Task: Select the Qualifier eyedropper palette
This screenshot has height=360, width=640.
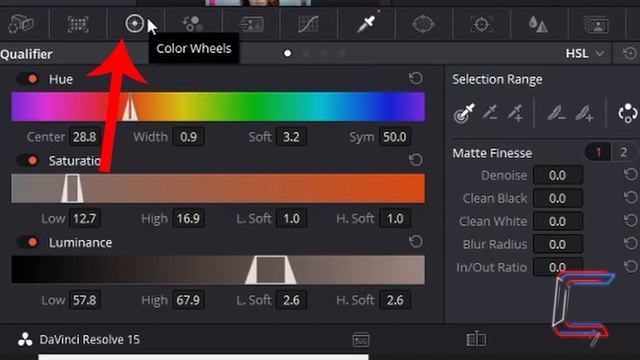Action: (x=366, y=24)
